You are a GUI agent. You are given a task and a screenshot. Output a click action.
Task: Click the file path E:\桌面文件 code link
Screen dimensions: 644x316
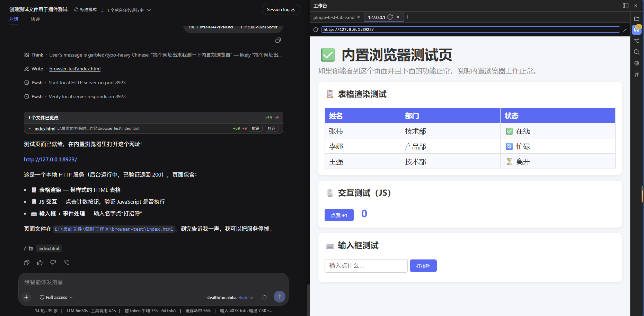114,229
